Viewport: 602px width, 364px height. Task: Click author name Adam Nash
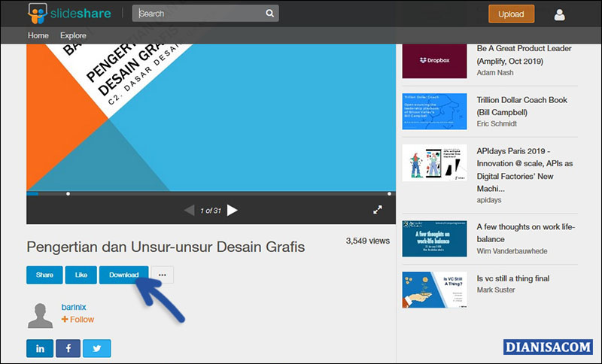tap(495, 72)
